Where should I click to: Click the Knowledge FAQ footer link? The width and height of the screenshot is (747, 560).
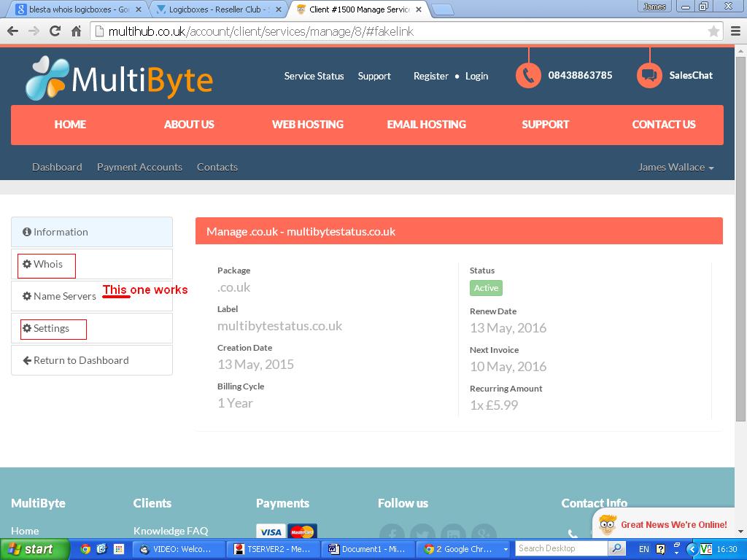click(171, 531)
